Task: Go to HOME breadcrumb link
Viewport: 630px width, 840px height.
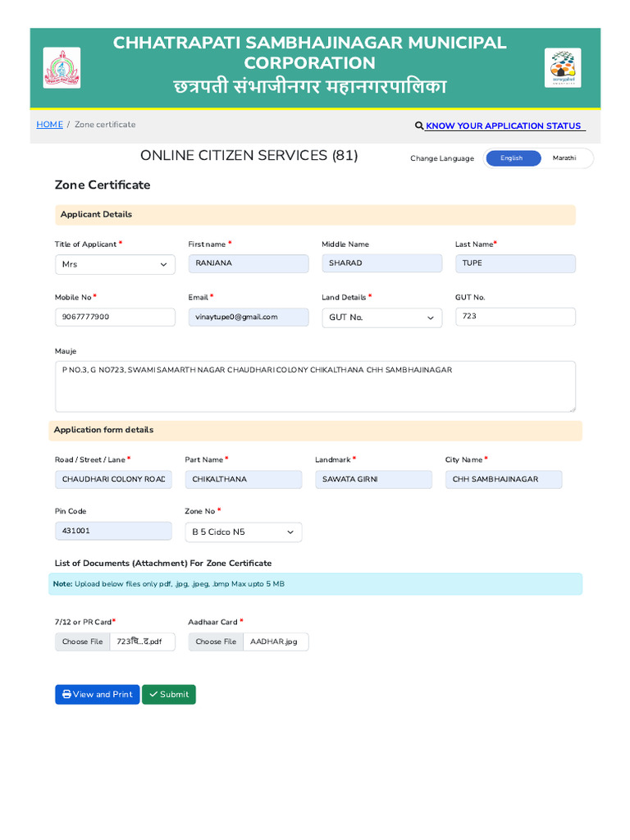Action: [x=50, y=125]
